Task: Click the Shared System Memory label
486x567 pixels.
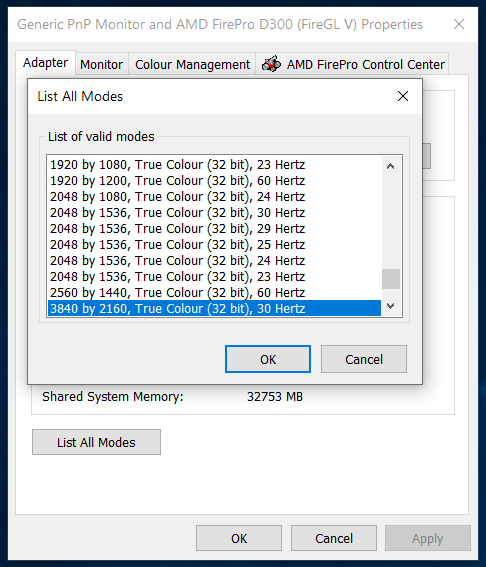Action: tap(113, 397)
